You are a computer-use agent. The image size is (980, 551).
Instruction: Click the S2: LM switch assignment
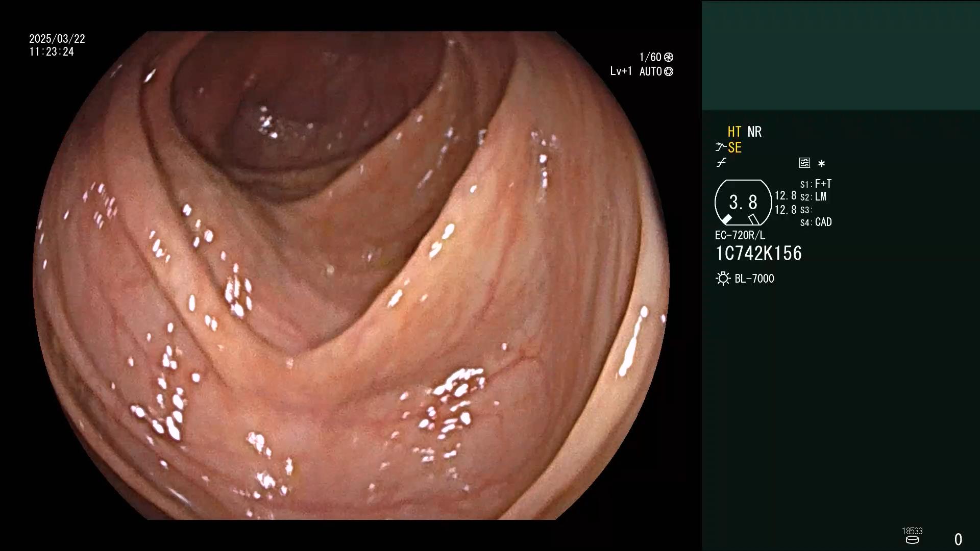(x=814, y=196)
